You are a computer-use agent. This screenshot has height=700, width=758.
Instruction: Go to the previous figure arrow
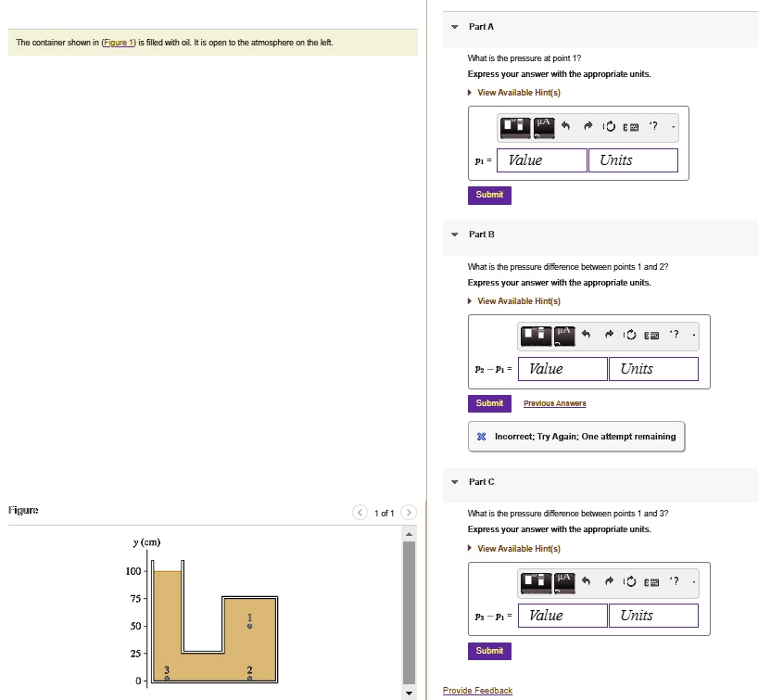tap(360, 513)
